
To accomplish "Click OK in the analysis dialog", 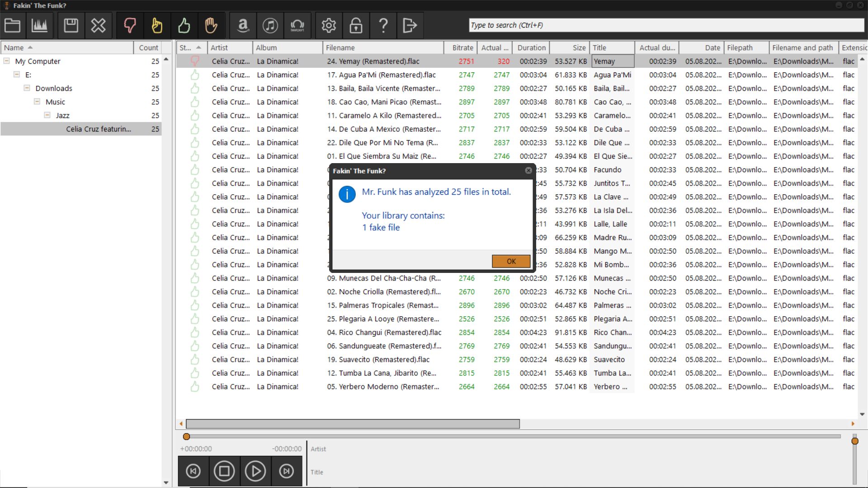I will coord(511,261).
